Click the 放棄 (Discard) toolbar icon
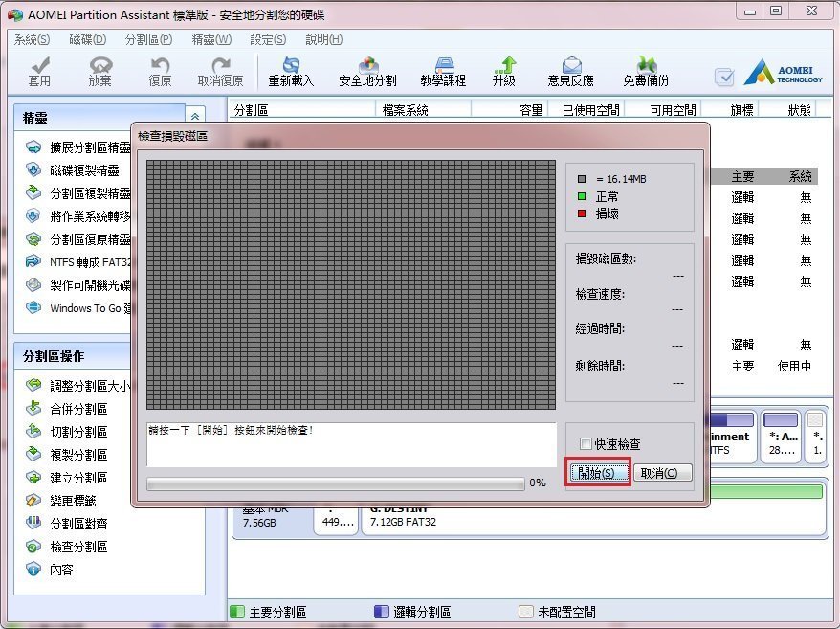This screenshot has height=629, width=840. pyautogui.click(x=100, y=71)
